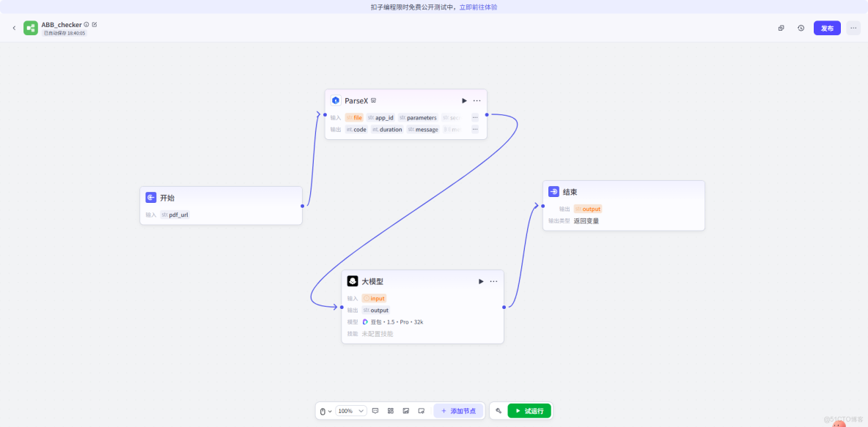Open the cursor mode dropdown chevron
Viewport: 868px width, 427px height.
tap(331, 410)
